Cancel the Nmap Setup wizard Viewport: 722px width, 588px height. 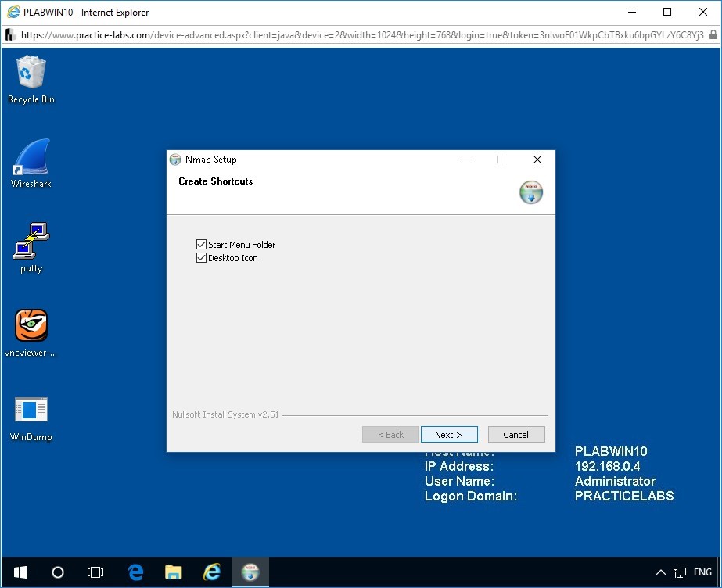(516, 434)
